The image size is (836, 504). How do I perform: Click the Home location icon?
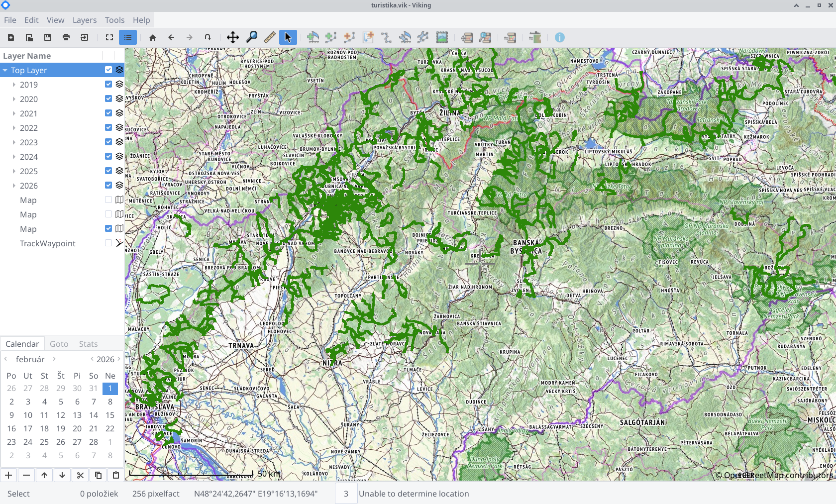(153, 37)
